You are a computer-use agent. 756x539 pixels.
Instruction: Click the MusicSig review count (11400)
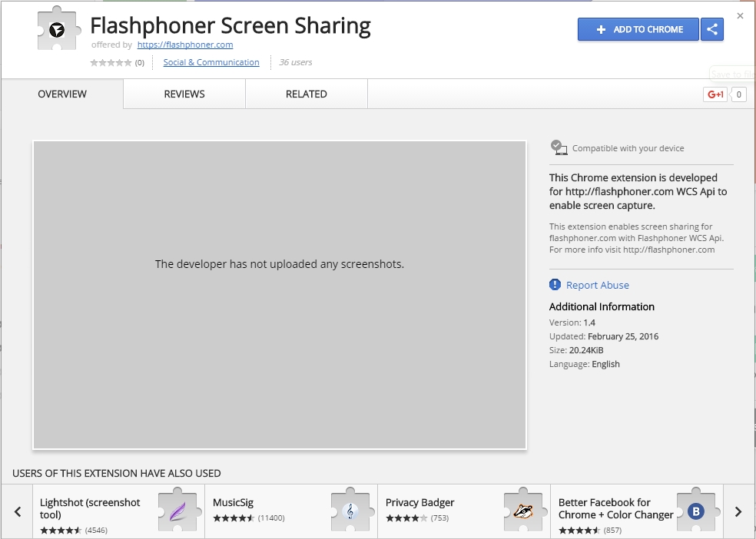[x=271, y=518]
